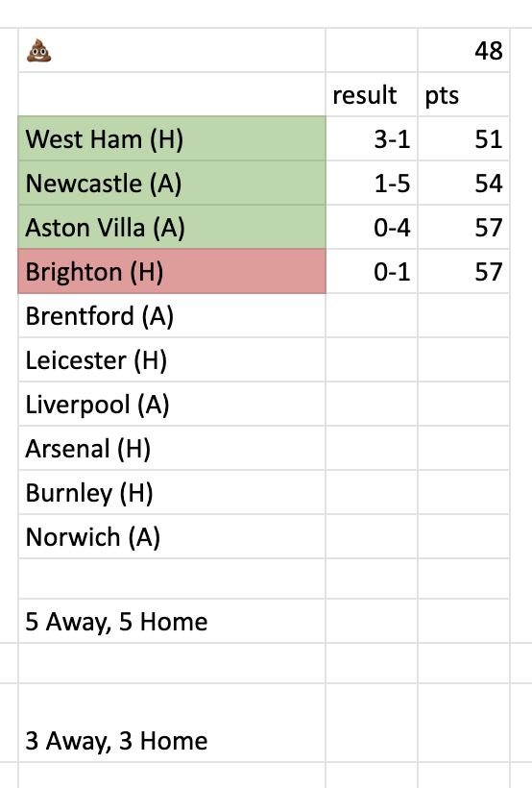
Task: Select the poop emoji cell
Action: click(x=172, y=50)
